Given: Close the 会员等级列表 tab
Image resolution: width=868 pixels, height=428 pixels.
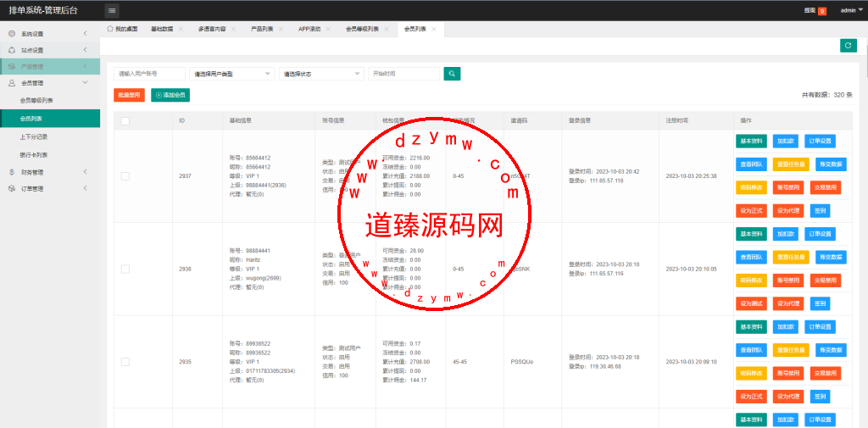Looking at the screenshot, I should (387, 29).
